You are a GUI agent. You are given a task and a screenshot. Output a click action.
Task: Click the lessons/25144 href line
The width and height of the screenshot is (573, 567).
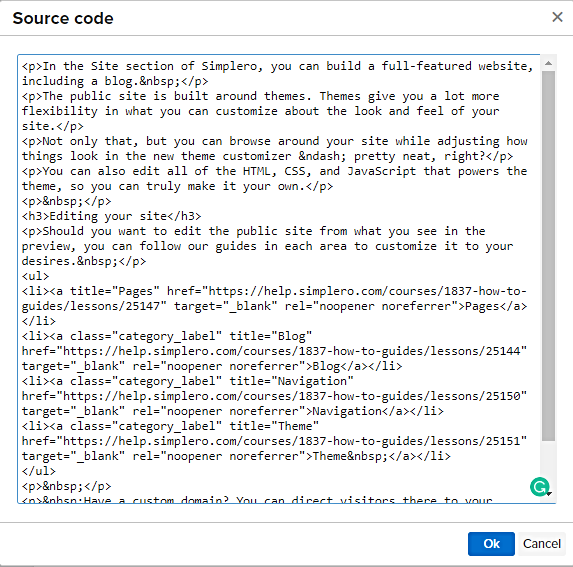click(274, 351)
